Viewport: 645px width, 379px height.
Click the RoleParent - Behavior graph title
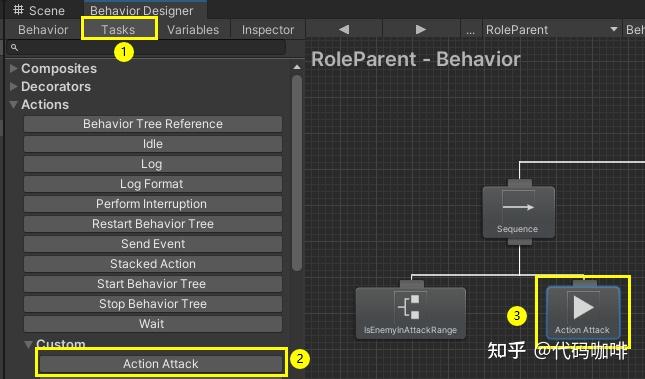[x=416, y=59]
